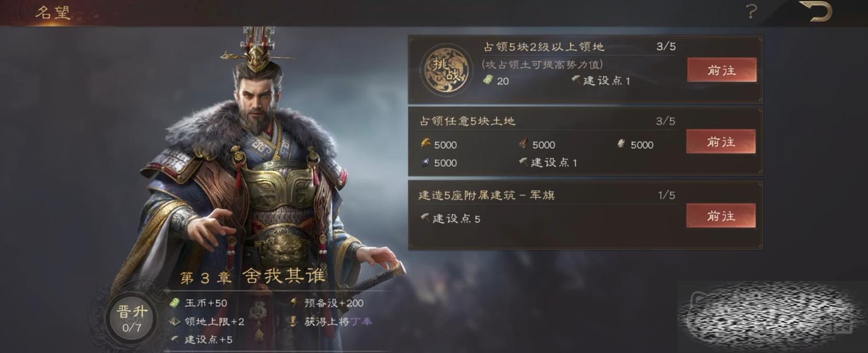Click the iron resource icon with 5000
Image resolution: width=868 pixels, height=353 pixels.
(x=425, y=162)
